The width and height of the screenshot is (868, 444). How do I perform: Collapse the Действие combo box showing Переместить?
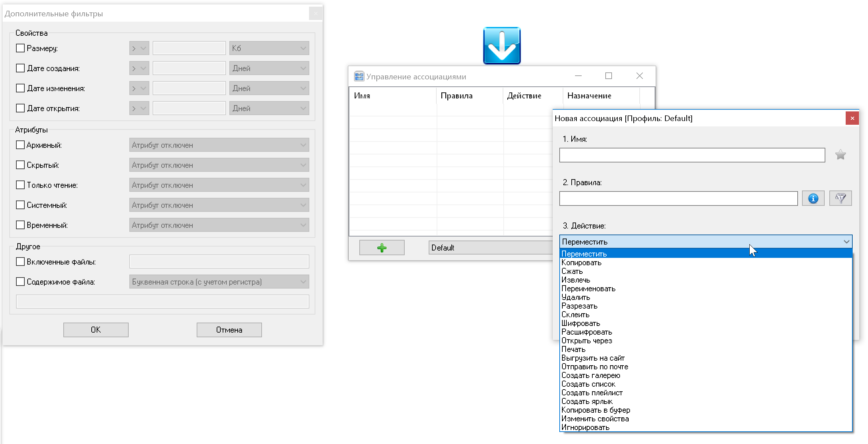[x=846, y=242]
